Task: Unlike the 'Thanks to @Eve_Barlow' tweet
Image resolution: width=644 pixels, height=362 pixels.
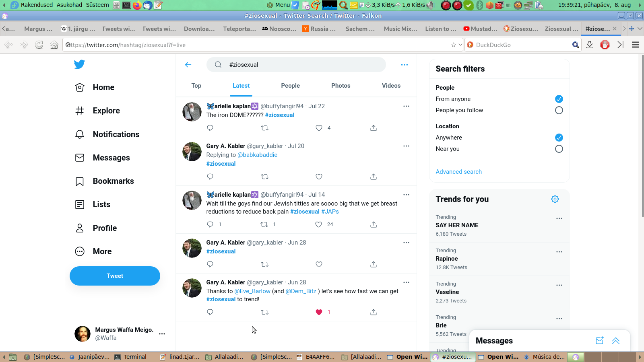Action: [319, 312]
